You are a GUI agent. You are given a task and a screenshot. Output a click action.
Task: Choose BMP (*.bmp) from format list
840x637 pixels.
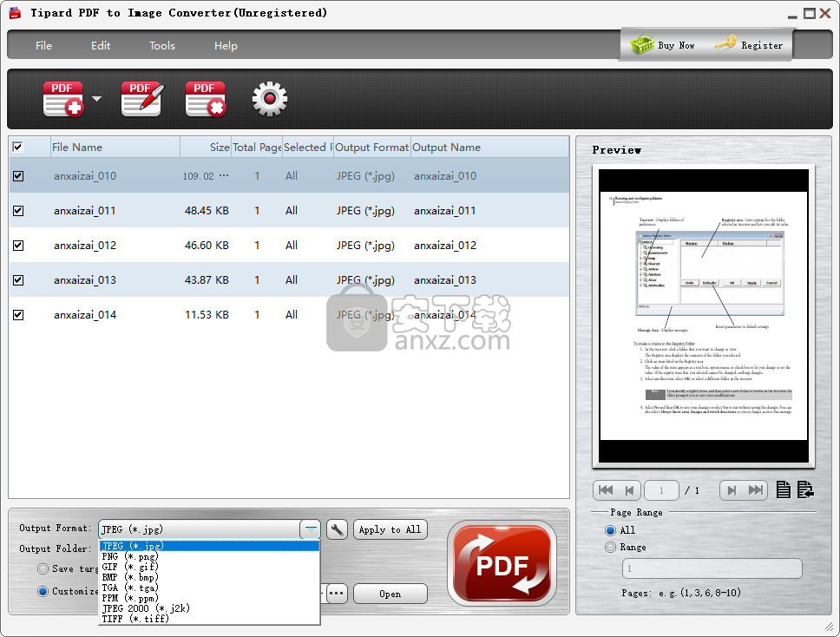[x=209, y=577]
